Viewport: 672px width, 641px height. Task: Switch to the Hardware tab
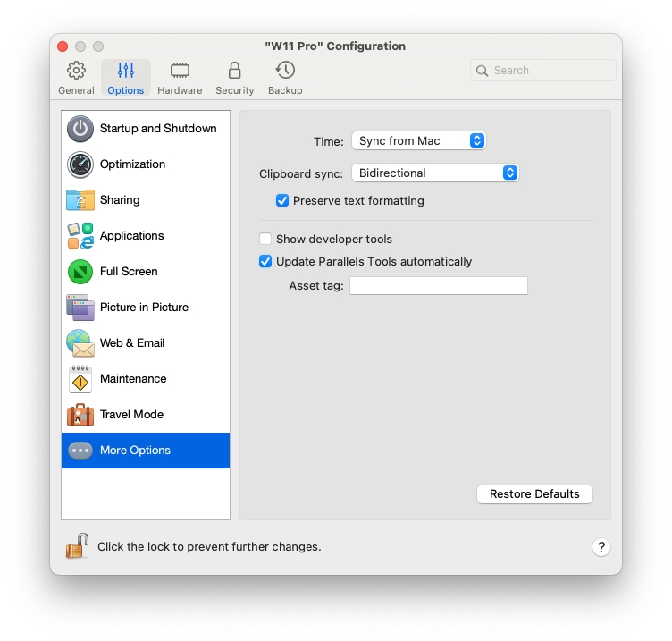pyautogui.click(x=180, y=78)
